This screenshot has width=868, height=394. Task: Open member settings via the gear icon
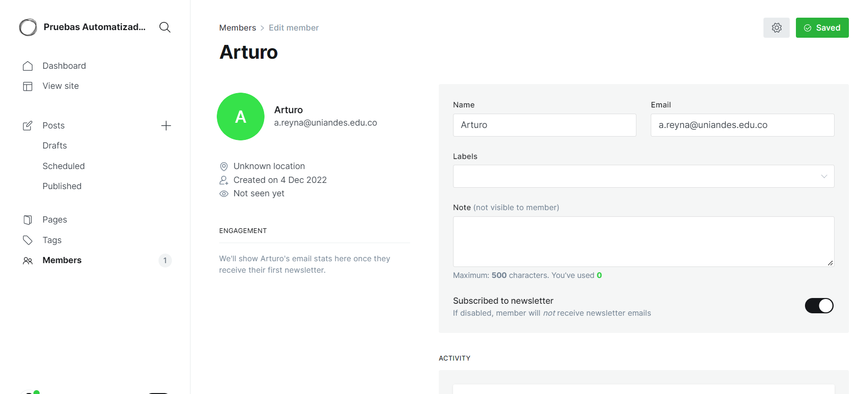tap(776, 28)
